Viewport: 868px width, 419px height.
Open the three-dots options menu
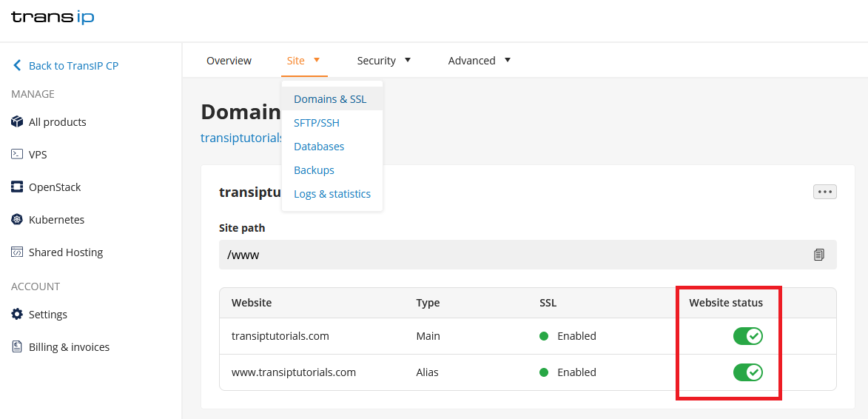point(825,192)
